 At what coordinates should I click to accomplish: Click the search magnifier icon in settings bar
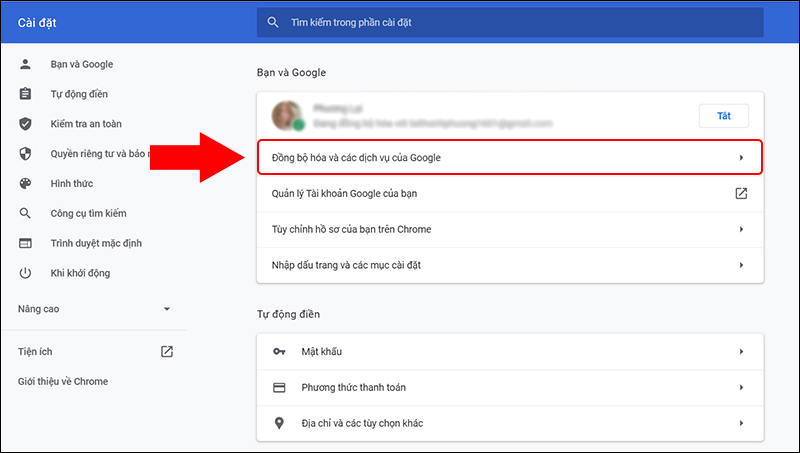273,22
